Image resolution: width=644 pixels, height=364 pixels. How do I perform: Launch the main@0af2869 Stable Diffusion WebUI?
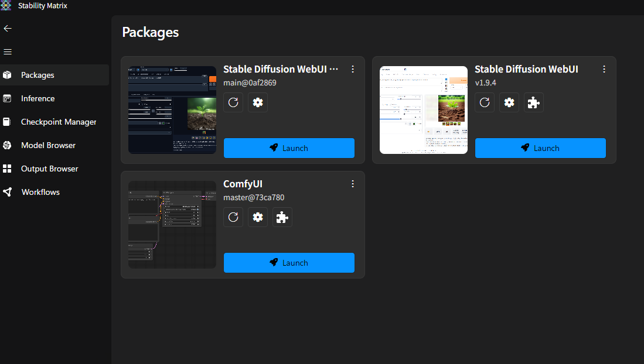[x=289, y=148]
